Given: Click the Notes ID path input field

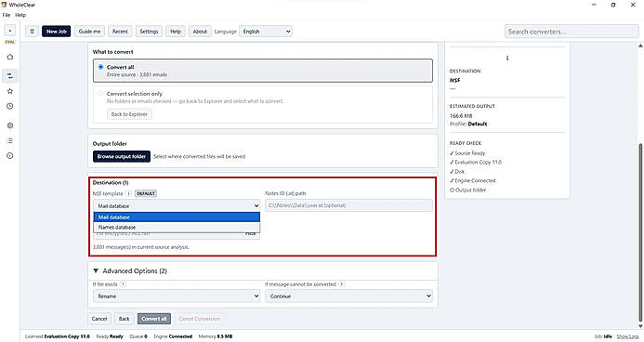Looking at the screenshot, I should (x=348, y=205).
